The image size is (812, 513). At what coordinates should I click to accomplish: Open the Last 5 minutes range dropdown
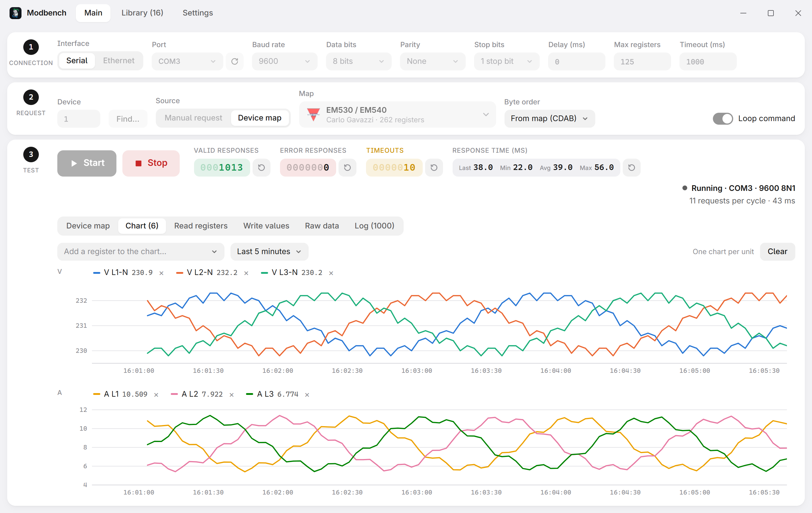click(x=269, y=252)
